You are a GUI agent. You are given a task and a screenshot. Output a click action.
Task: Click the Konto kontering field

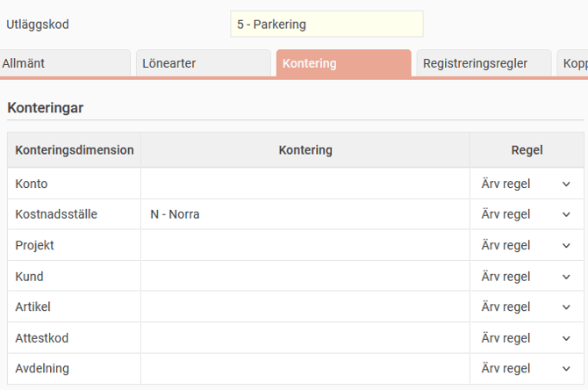point(305,184)
